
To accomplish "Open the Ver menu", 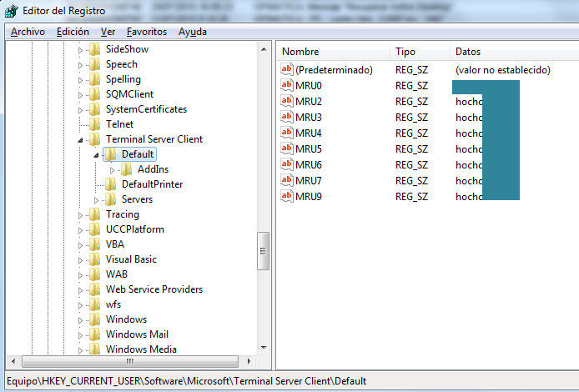I will point(108,33).
